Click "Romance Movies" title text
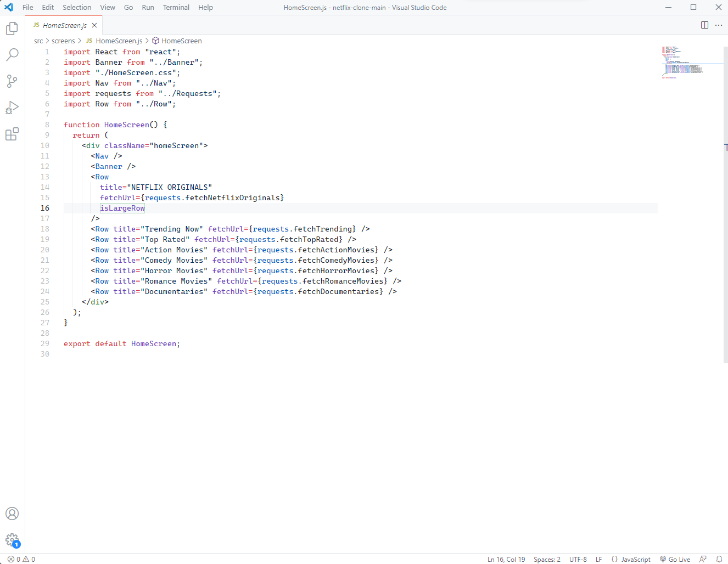728x564 pixels. click(176, 281)
